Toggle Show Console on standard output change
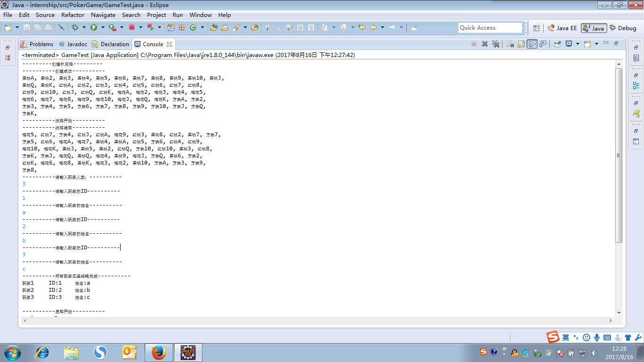 (x=532, y=44)
